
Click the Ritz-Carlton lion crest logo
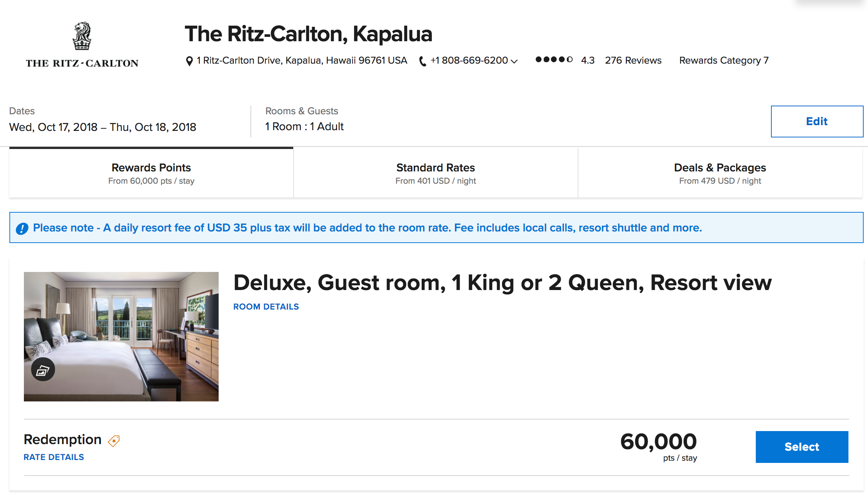[x=82, y=36]
